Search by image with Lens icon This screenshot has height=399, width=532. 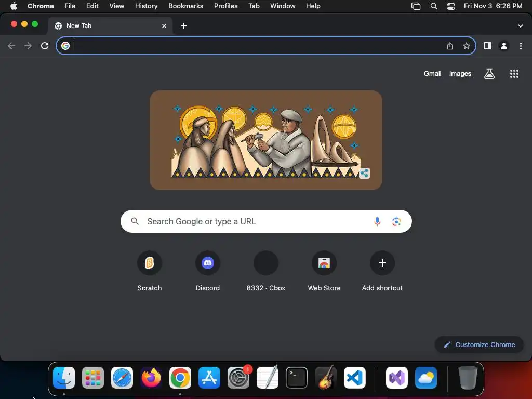396,221
